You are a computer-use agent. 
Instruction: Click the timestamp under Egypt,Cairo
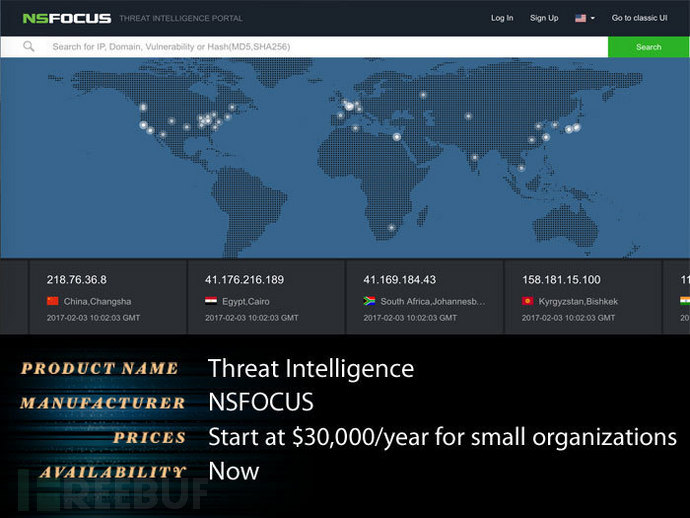(x=252, y=318)
